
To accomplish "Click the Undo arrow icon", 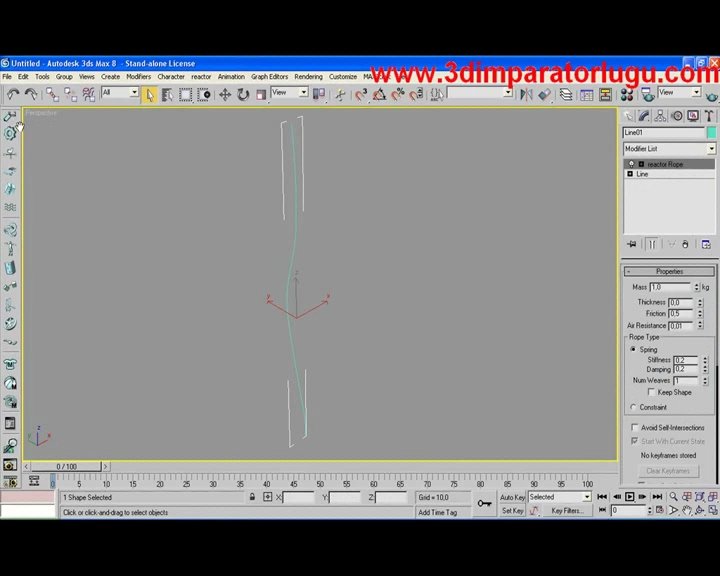I will pos(13,95).
